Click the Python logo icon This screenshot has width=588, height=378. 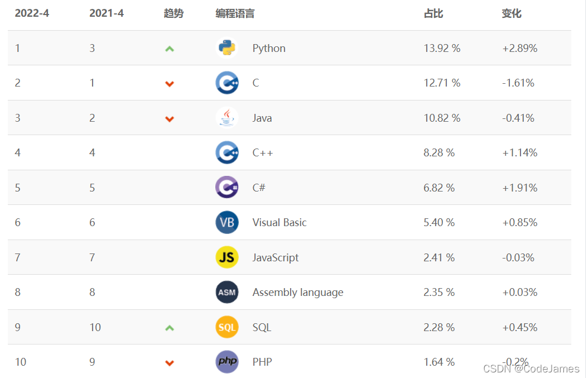(x=227, y=48)
